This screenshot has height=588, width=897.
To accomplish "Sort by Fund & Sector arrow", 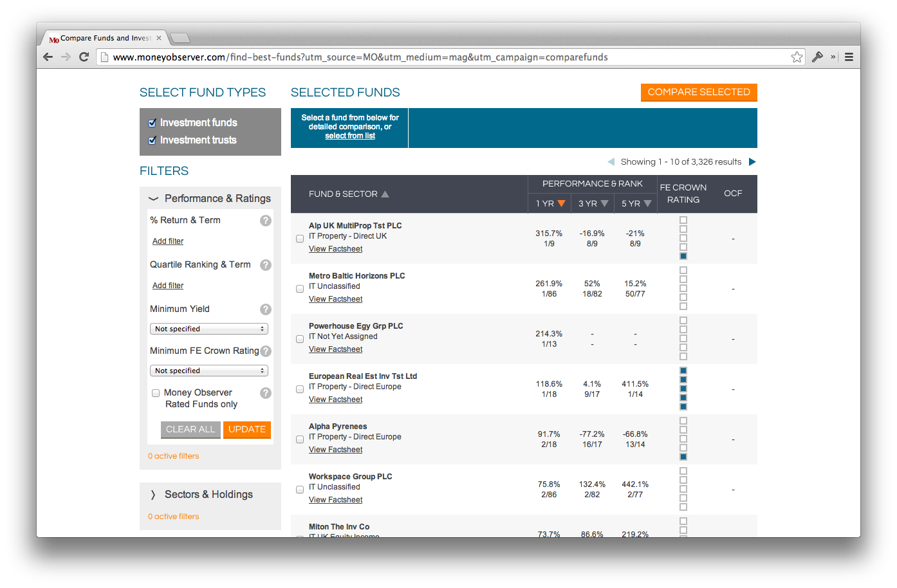I will pyautogui.click(x=385, y=194).
